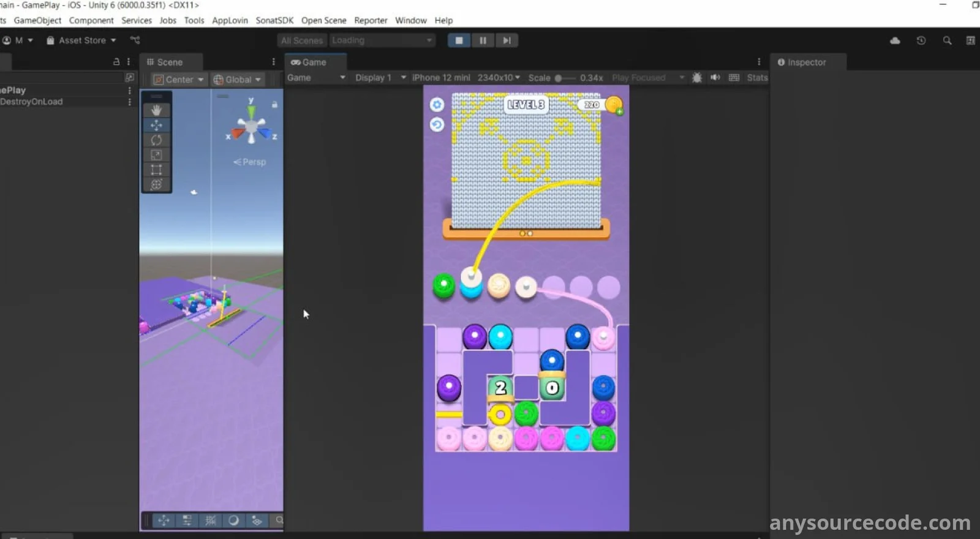The width and height of the screenshot is (980, 539).
Task: Expand the Global rotation dropdown
Action: [x=237, y=80]
